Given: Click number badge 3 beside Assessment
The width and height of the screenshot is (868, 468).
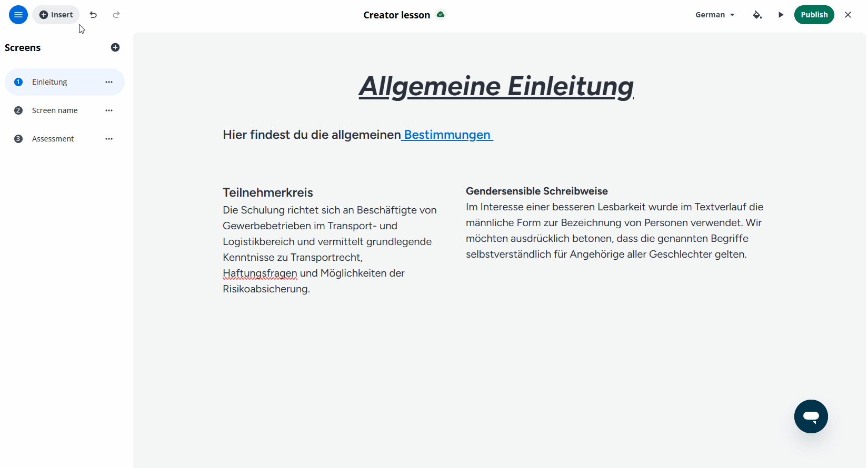Looking at the screenshot, I should point(18,139).
